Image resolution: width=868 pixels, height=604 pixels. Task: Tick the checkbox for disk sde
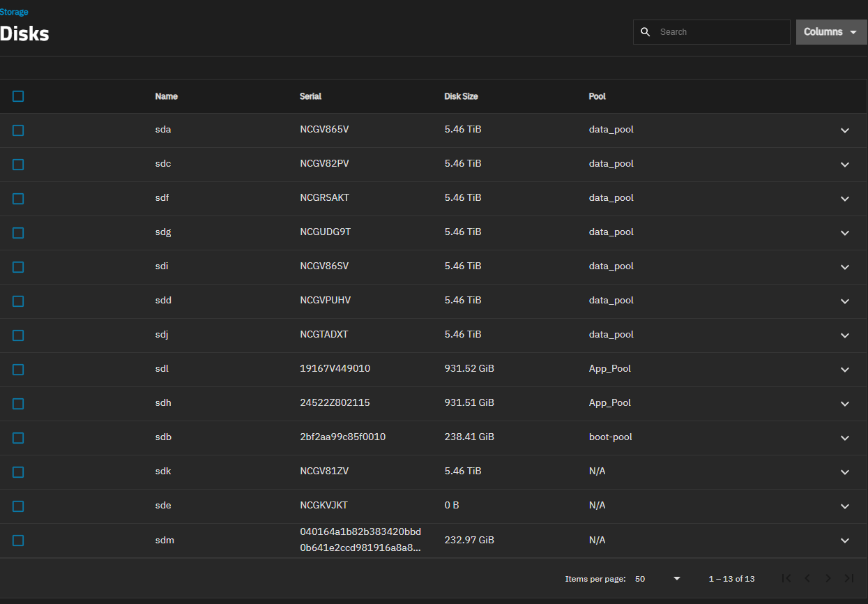pyautogui.click(x=18, y=506)
